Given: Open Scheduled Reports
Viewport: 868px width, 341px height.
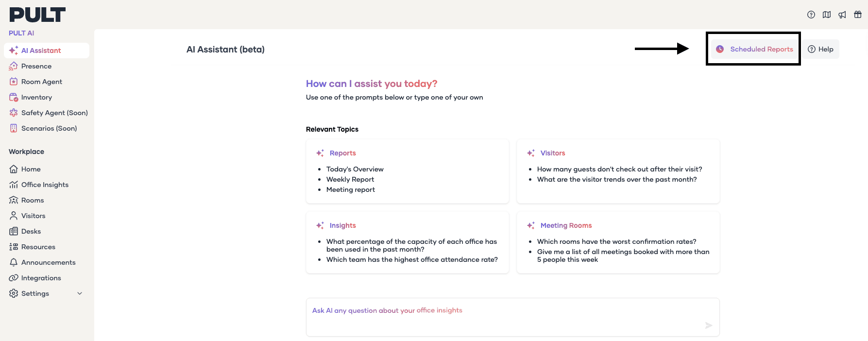Looking at the screenshot, I should (x=754, y=49).
